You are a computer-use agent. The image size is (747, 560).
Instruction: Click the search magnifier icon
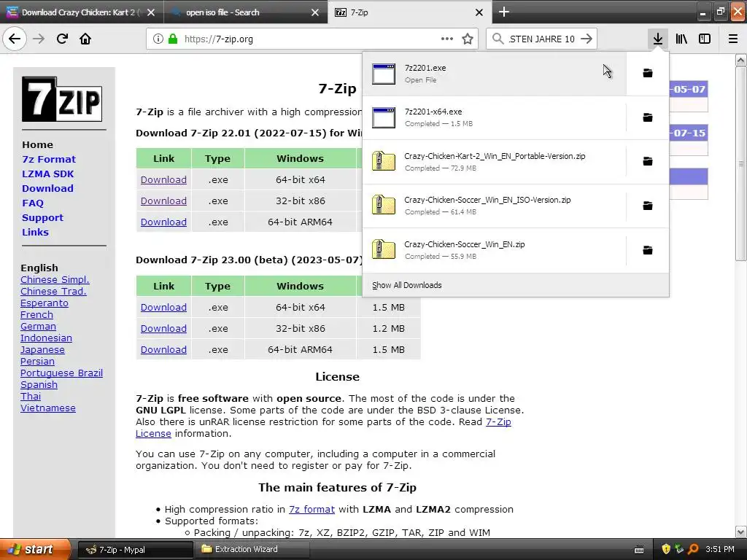(x=498, y=39)
